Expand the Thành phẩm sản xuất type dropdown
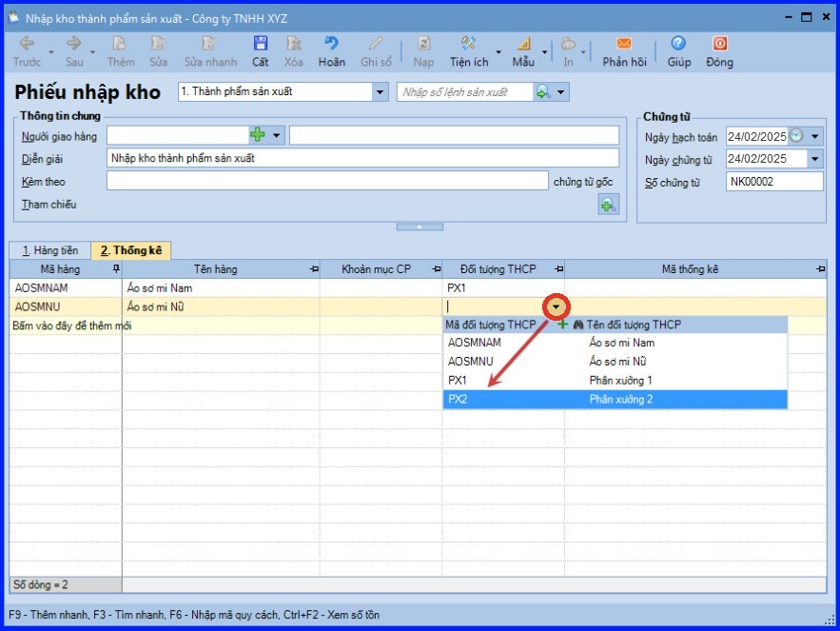This screenshot has height=631, width=840. point(381,92)
